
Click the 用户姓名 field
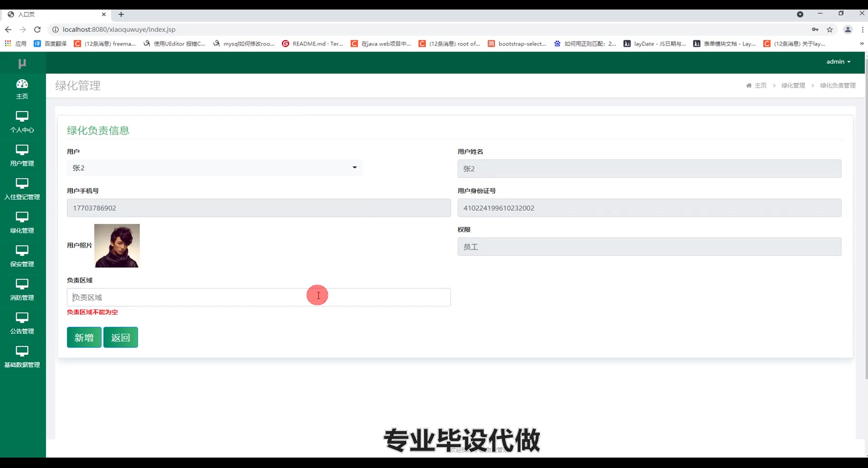coord(649,168)
